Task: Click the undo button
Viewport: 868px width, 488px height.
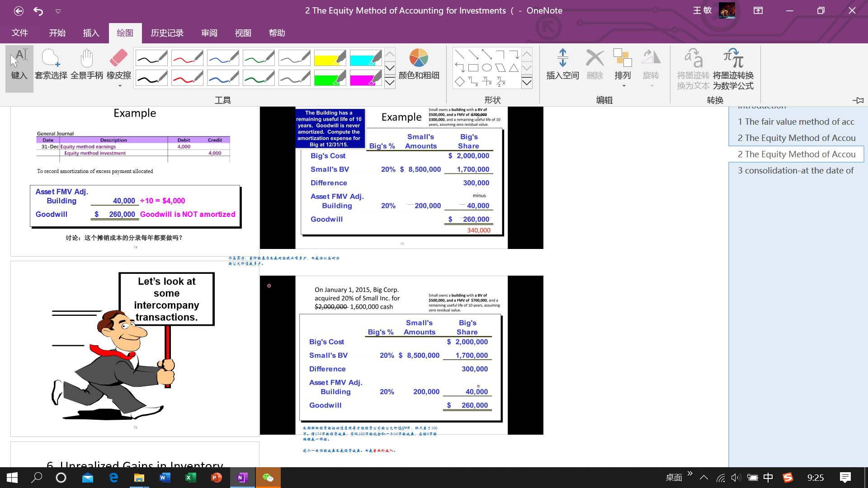Action: click(x=38, y=11)
